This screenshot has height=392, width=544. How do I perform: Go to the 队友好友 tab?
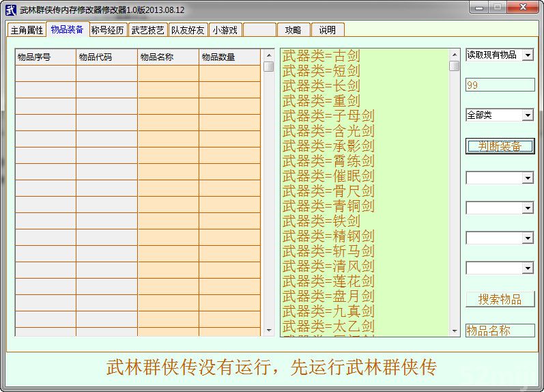(188, 30)
